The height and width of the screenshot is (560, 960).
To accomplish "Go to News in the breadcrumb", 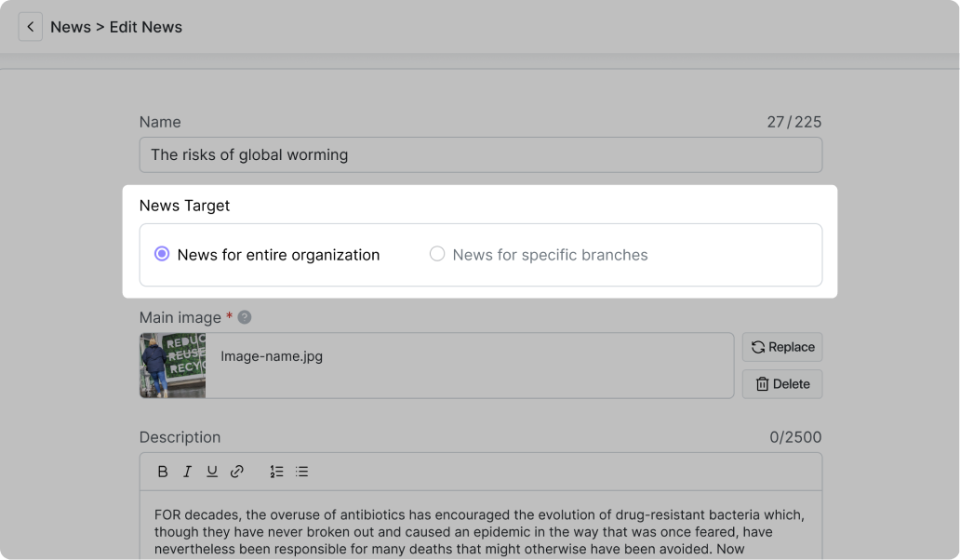I will [71, 27].
